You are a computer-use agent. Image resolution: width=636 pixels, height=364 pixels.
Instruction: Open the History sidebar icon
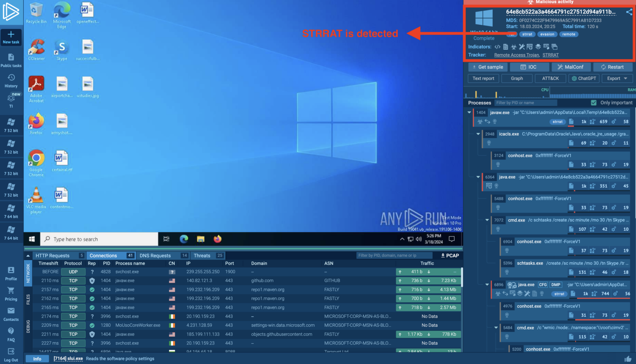[11, 78]
